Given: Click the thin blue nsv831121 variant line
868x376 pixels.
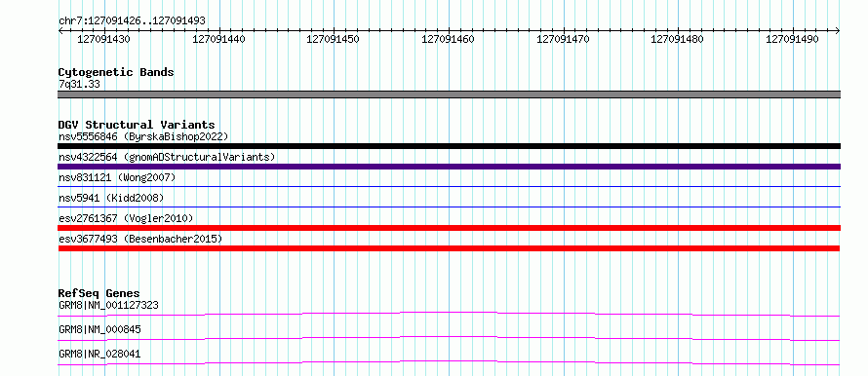Looking at the screenshot, I should 449,187.
